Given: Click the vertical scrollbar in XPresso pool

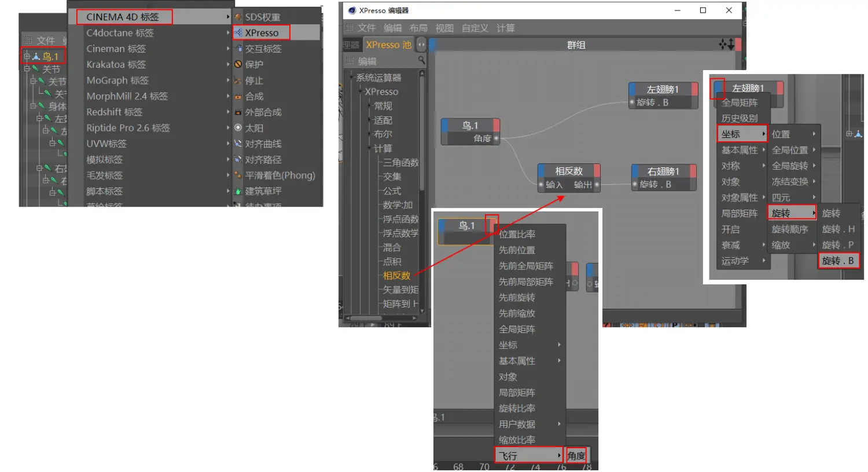Looking at the screenshot, I should (x=422, y=133).
